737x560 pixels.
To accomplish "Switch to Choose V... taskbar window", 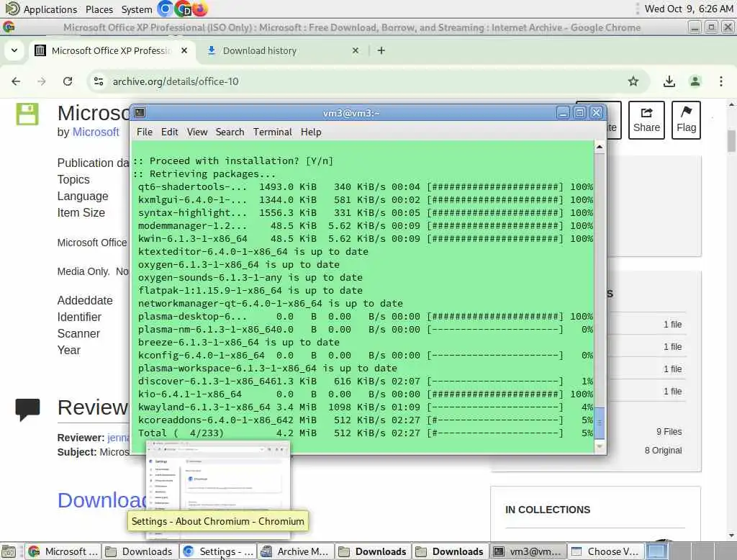I will (x=606, y=551).
